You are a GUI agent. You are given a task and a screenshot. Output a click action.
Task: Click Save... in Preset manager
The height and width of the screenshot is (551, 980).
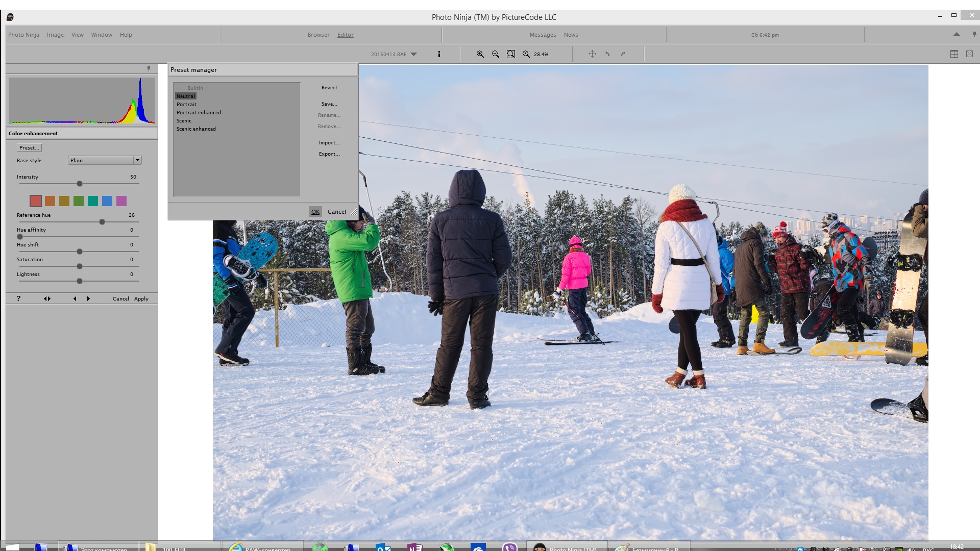(329, 104)
